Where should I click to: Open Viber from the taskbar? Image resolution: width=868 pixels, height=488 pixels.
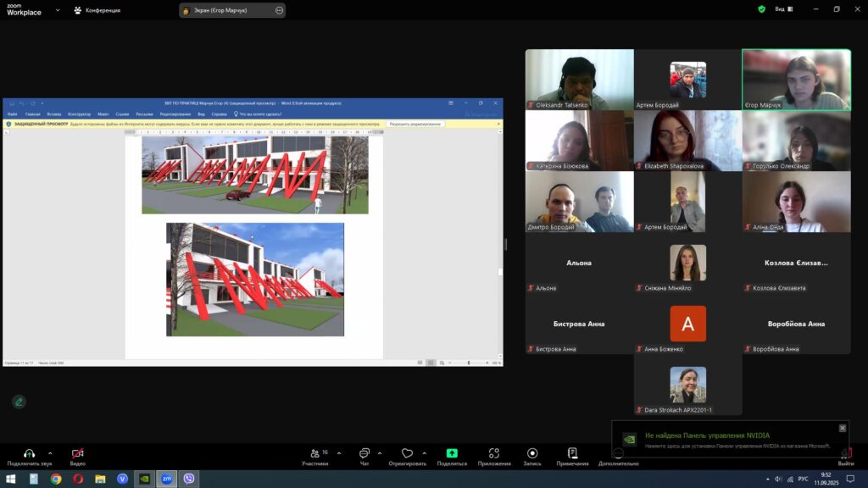coord(189,479)
